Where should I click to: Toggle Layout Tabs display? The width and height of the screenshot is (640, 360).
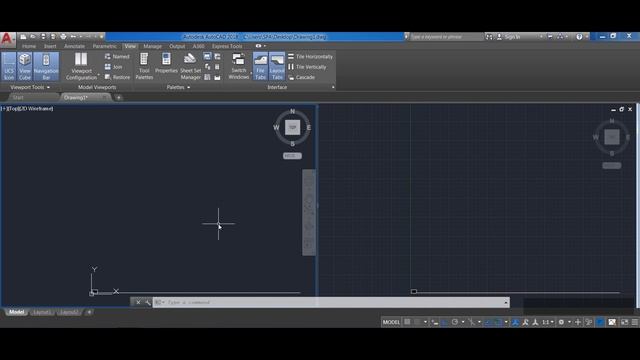pos(277,66)
